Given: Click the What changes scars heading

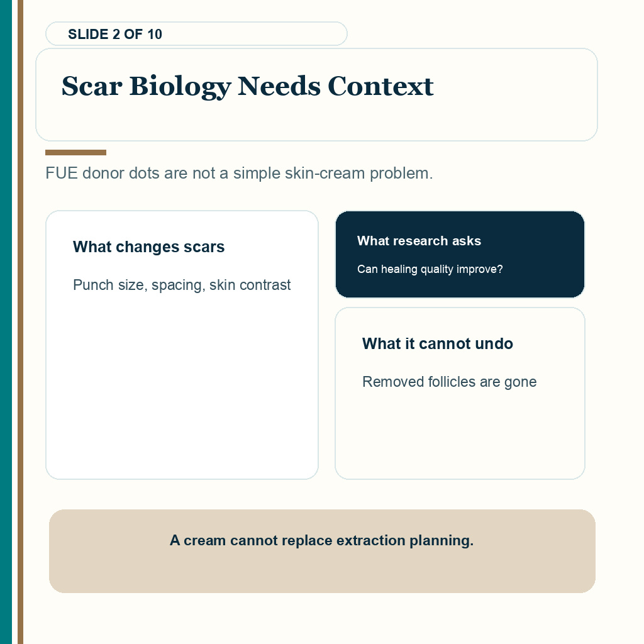Looking at the screenshot, I should (x=148, y=247).
